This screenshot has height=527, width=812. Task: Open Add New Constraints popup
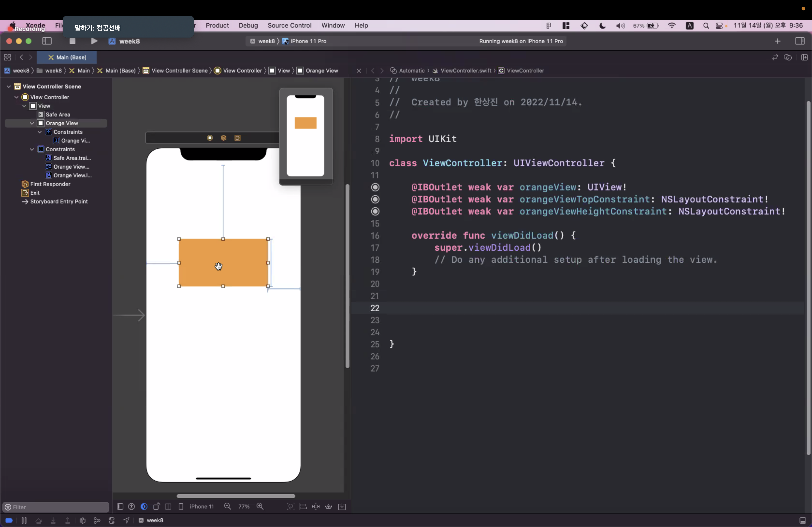tap(316, 507)
